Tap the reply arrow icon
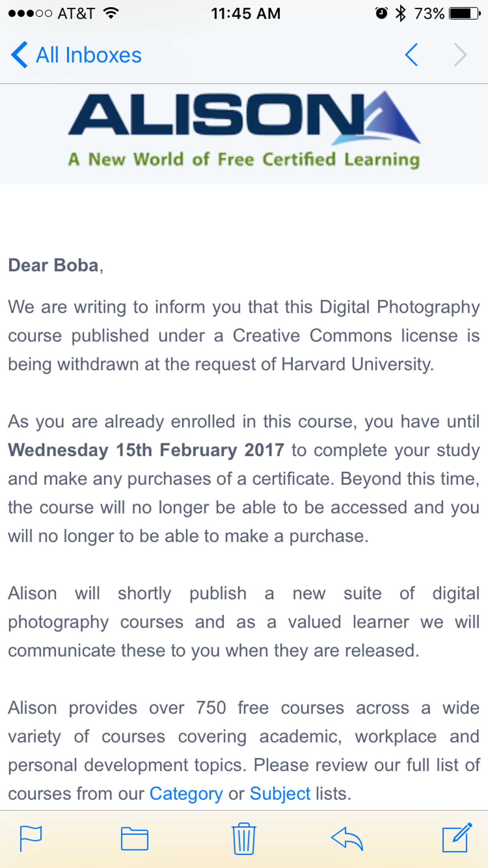Image resolution: width=488 pixels, height=868 pixels. pyautogui.click(x=347, y=838)
